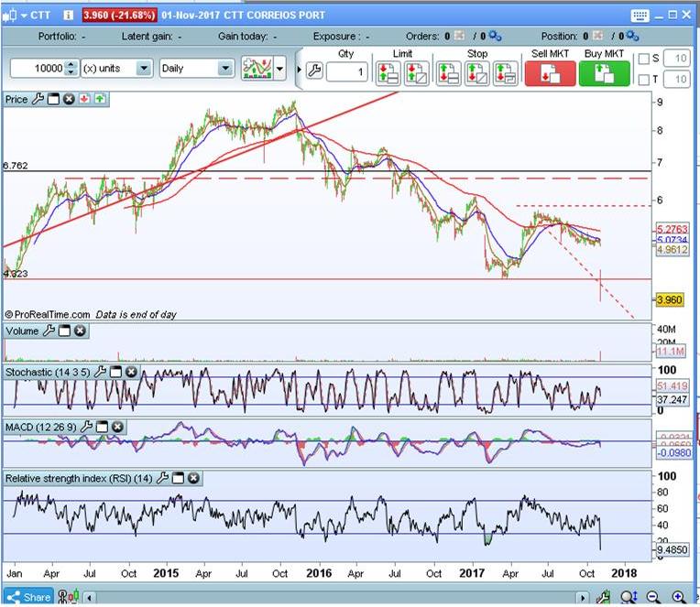700x607 pixels.
Task: Click the quantity field showing 10000
Action: pos(38,69)
